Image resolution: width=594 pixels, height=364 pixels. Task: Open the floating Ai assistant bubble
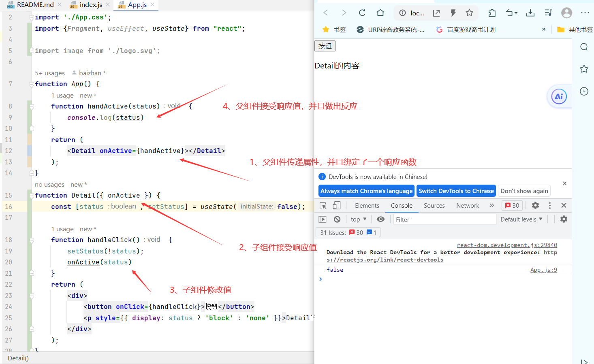[559, 96]
